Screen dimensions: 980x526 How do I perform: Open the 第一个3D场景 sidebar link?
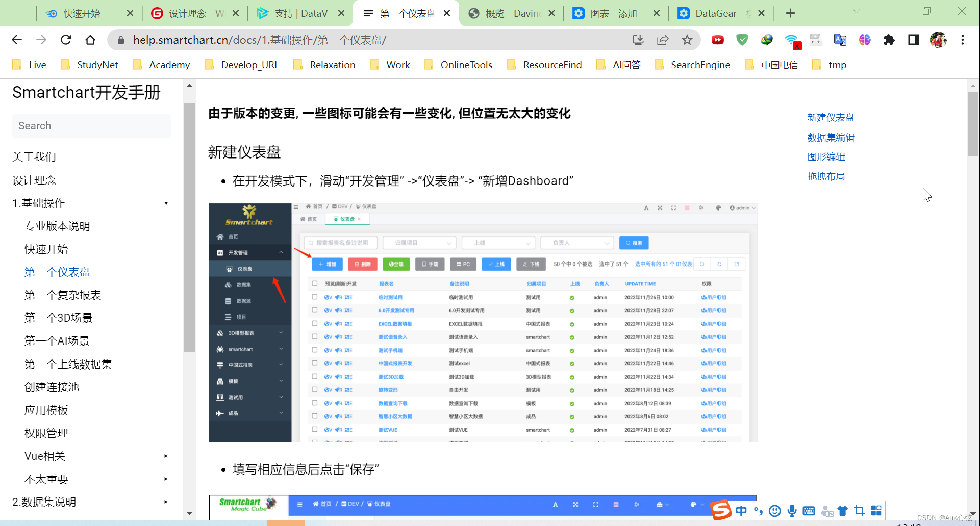[x=58, y=318]
